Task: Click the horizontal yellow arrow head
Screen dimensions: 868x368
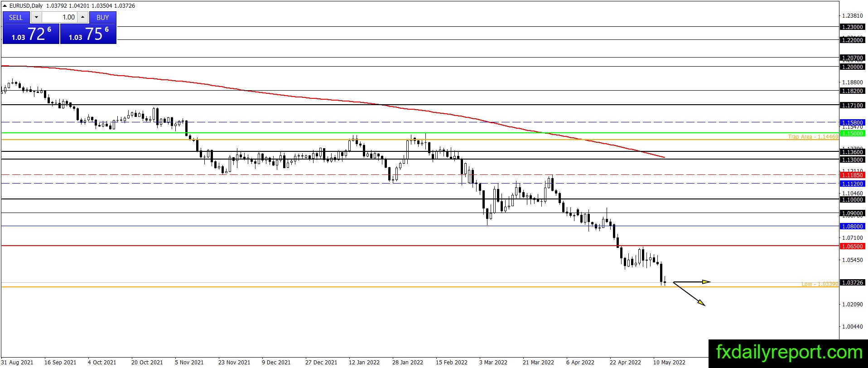Action: coord(706,282)
